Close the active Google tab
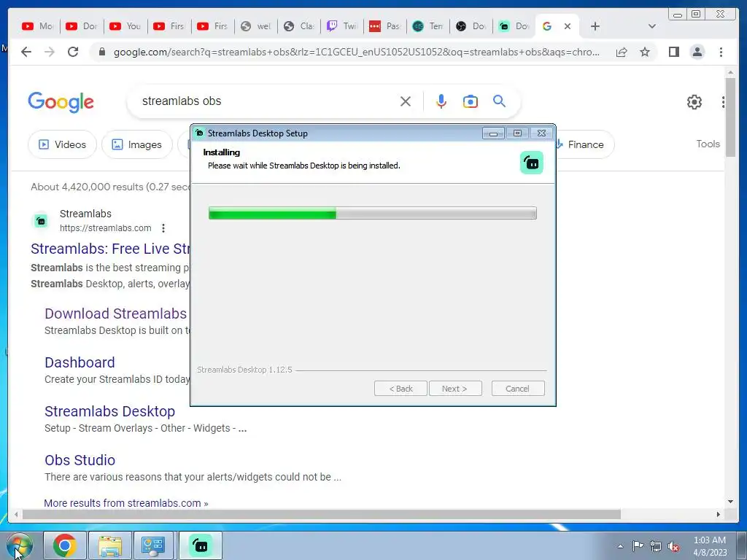Screen dimensions: 747x560 (x=568, y=26)
